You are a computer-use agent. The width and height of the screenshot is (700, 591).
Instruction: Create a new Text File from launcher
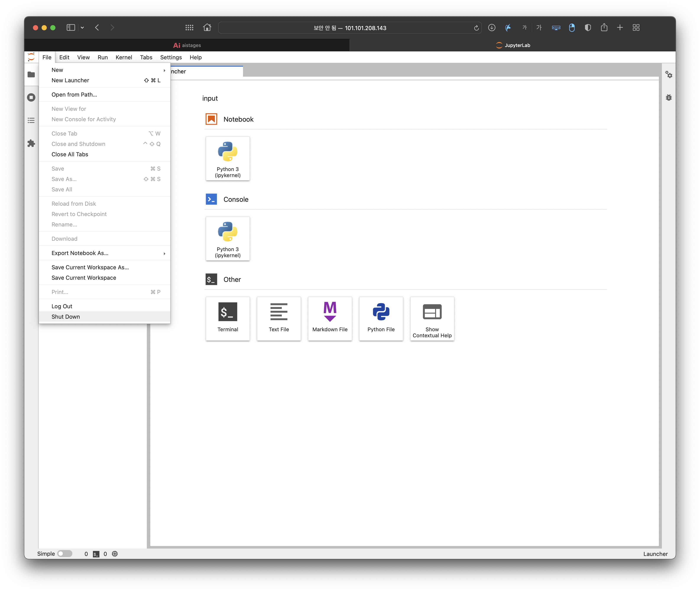pos(279,319)
